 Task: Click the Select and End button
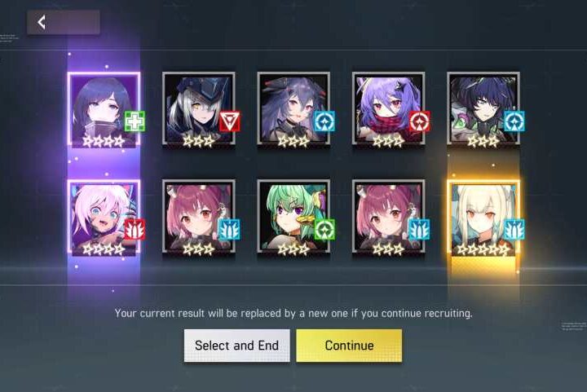[x=237, y=346]
